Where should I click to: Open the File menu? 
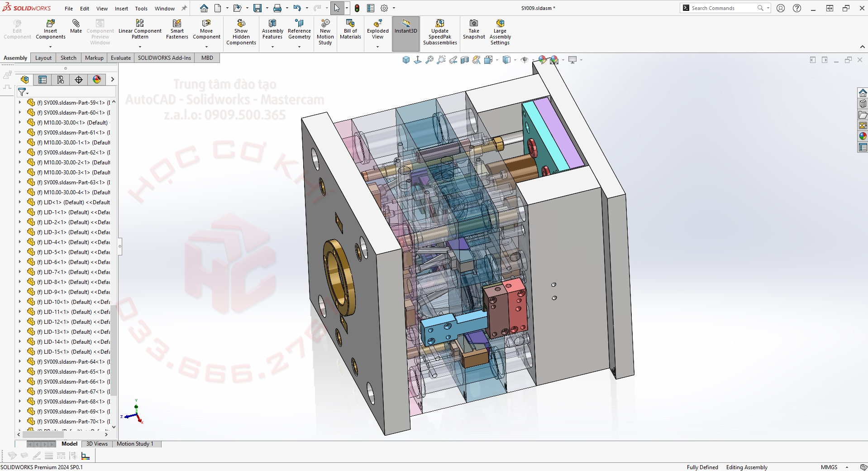pyautogui.click(x=69, y=9)
